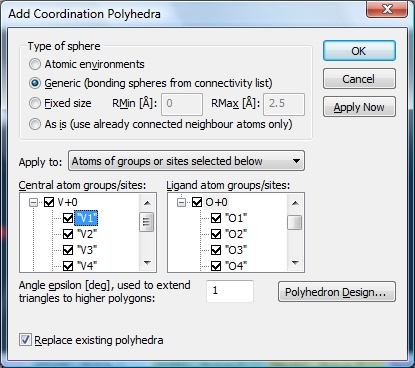Select the Atomic environments radio button
The width and height of the screenshot is (415, 368).
35,64
